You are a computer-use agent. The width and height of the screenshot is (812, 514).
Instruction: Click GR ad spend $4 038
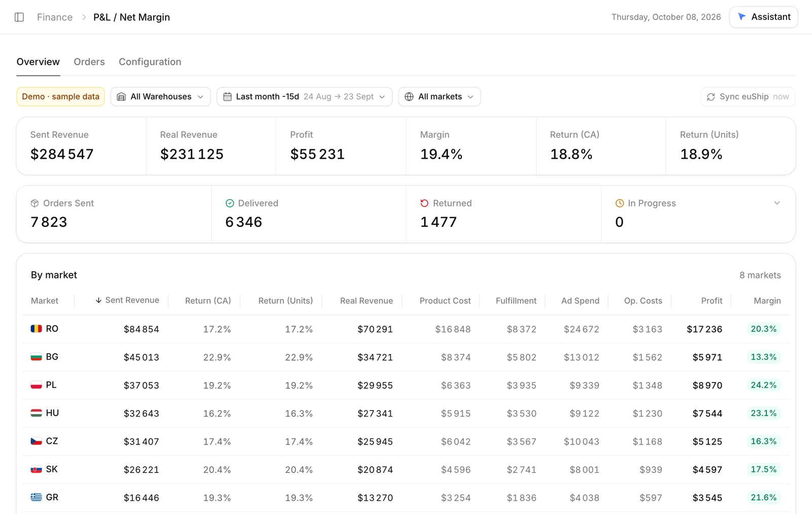[584, 498]
